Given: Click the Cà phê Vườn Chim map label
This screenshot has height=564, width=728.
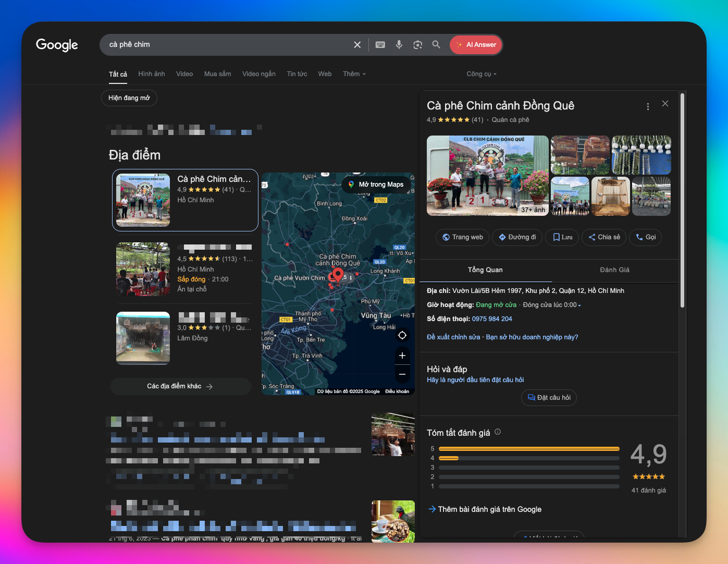Looking at the screenshot, I should click(x=300, y=278).
